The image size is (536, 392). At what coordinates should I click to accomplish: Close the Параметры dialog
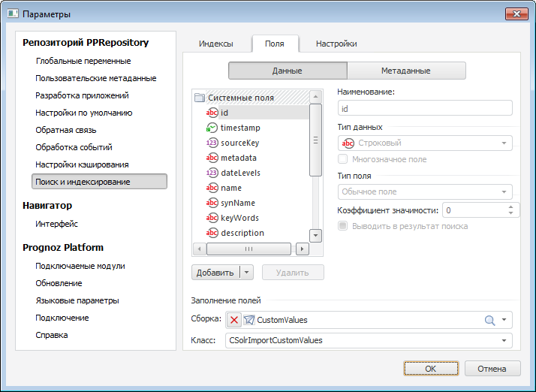(516, 14)
